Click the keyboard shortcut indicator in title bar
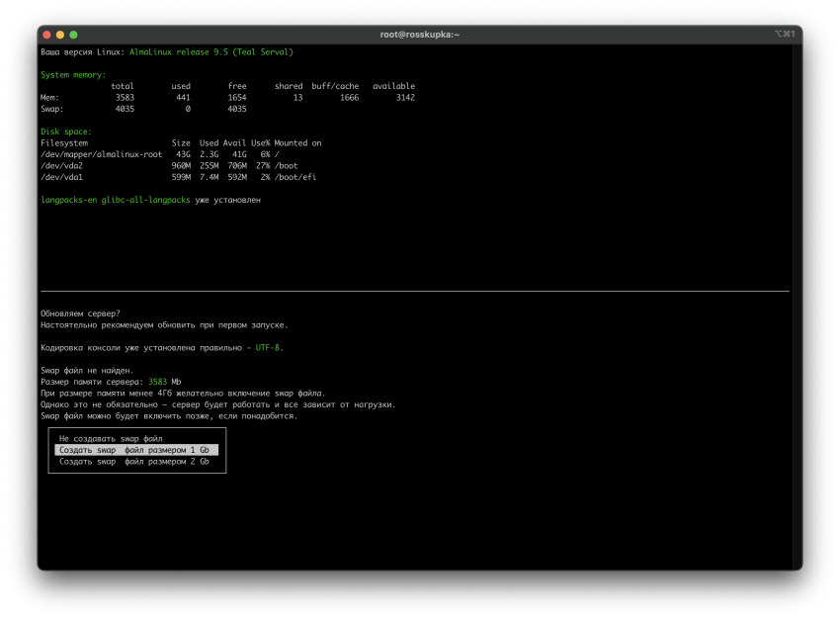The width and height of the screenshot is (840, 620). tap(785, 34)
